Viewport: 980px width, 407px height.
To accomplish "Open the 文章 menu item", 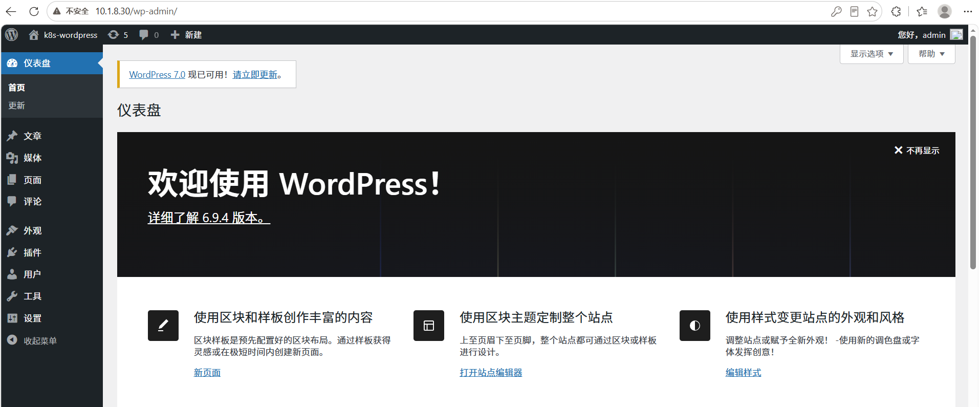I will pos(52,136).
